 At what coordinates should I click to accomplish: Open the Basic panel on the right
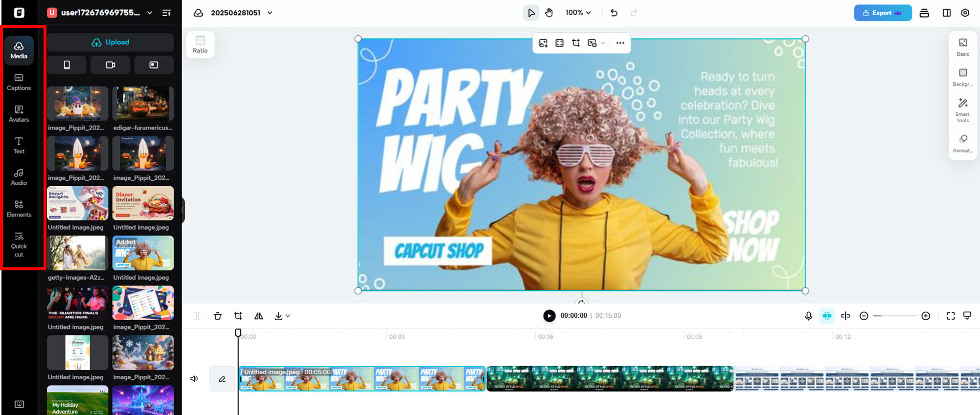[x=963, y=47]
